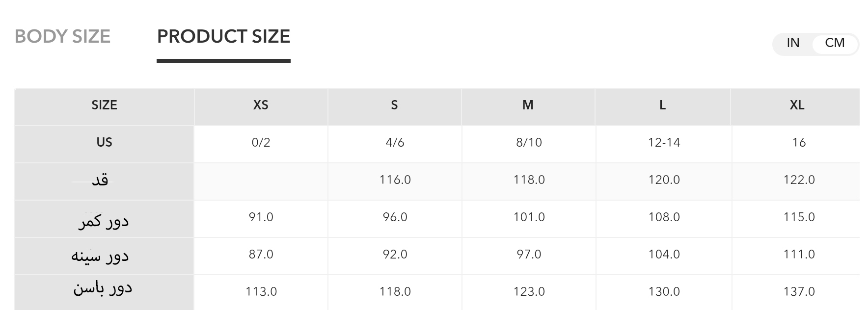The height and width of the screenshot is (310, 868).
Task: Click the US row label
Action: click(104, 142)
